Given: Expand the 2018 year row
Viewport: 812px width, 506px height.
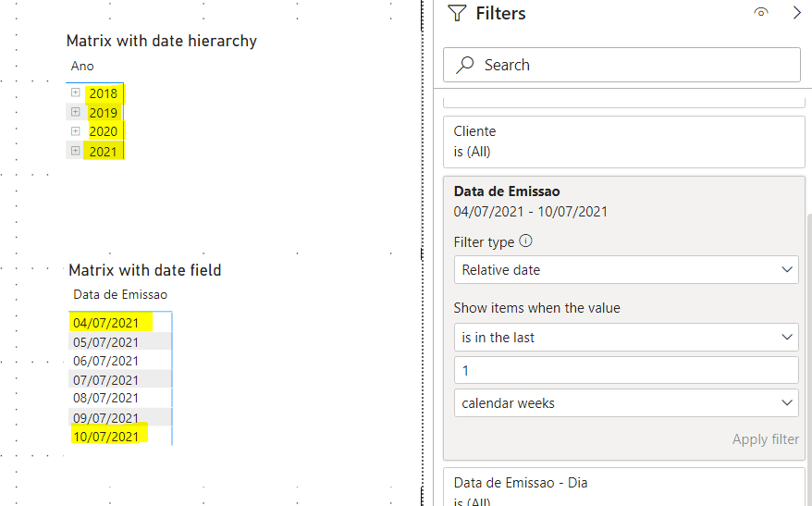Looking at the screenshot, I should pyautogui.click(x=76, y=93).
